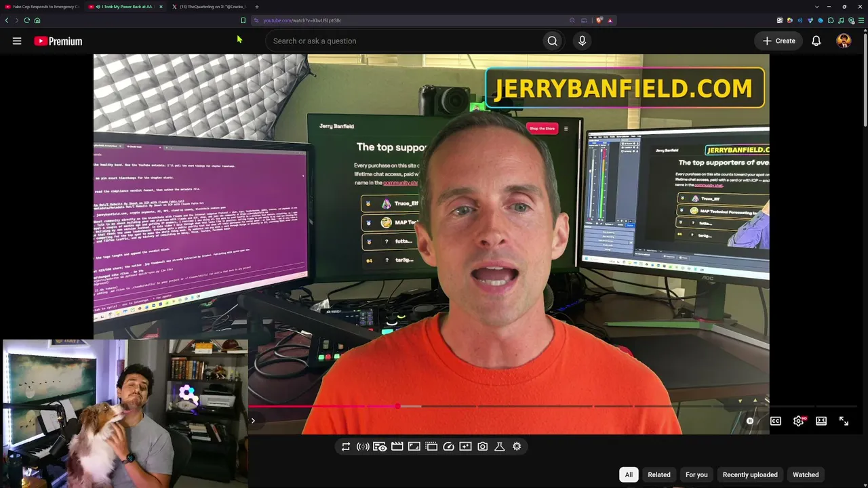Select the Related filter chip
Viewport: 868px width, 488px height.
[659, 474]
